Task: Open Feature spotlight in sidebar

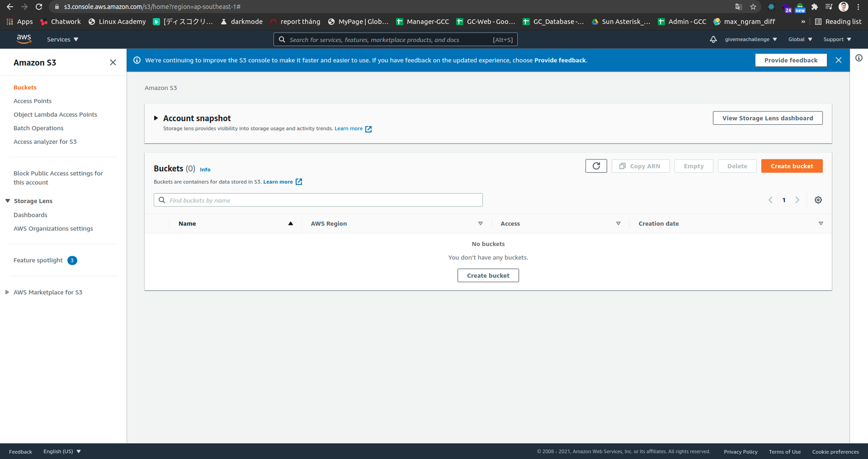Action: coord(38,261)
